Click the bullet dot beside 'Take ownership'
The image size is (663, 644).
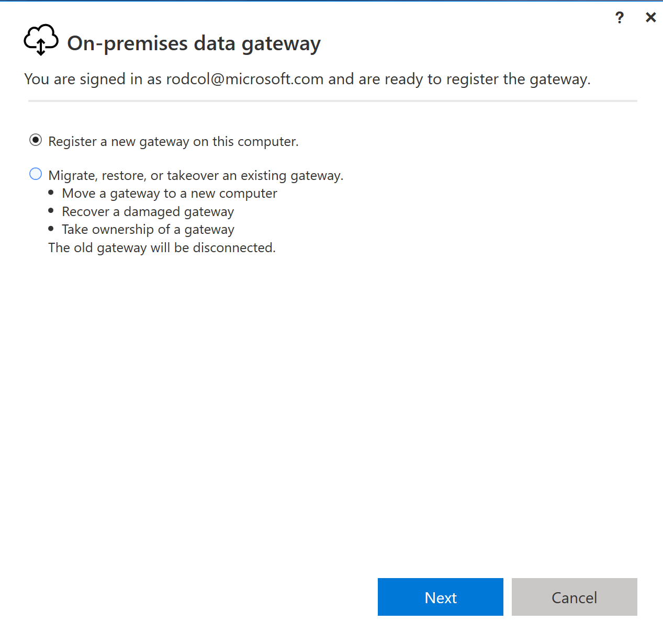51,229
